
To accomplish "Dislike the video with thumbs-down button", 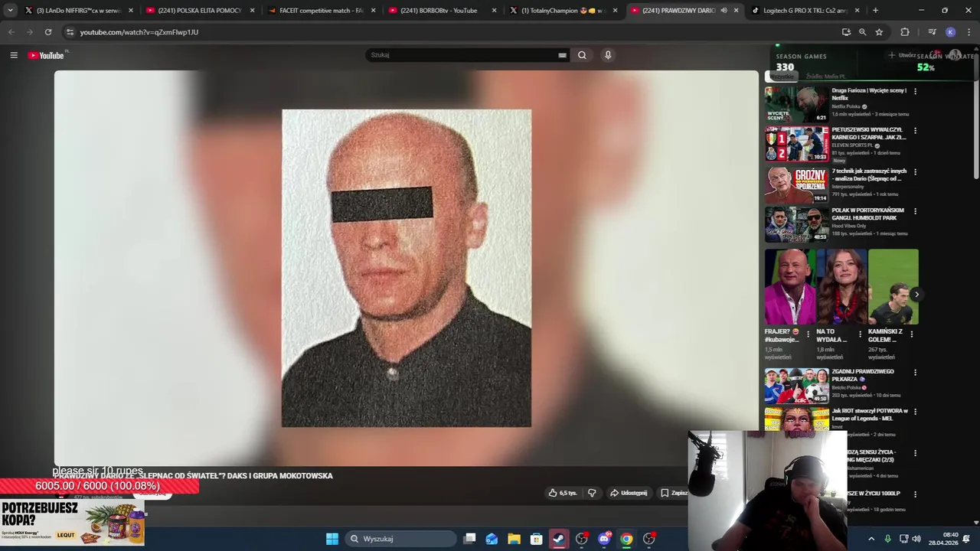I will [x=592, y=493].
